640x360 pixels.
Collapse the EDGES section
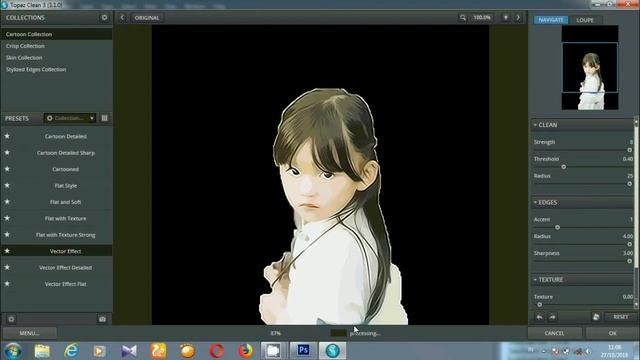click(535, 202)
